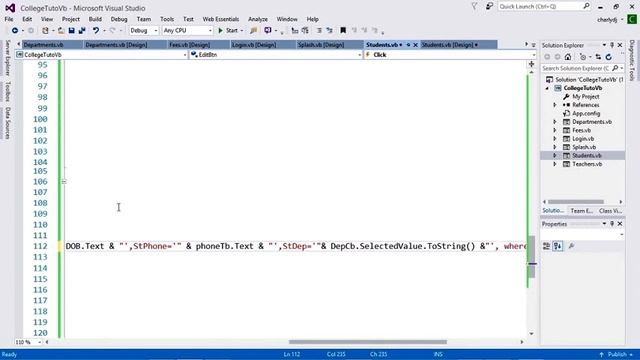
Task: Pin the Solution Explorer panel
Action: point(612,45)
